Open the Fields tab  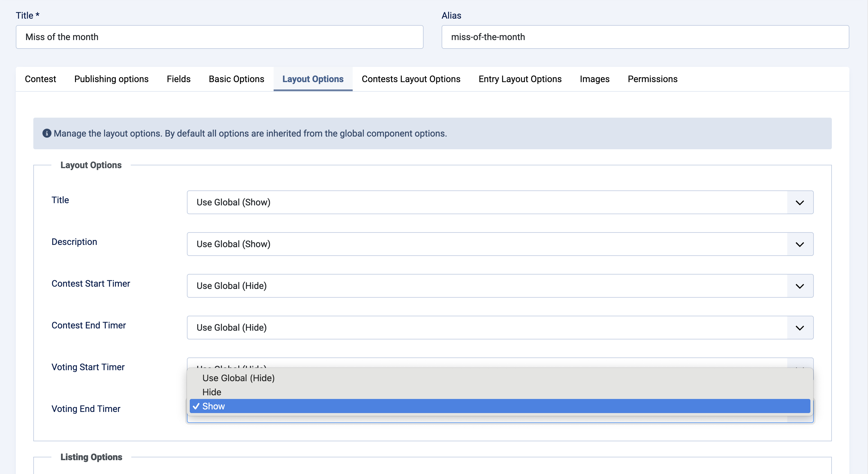178,79
